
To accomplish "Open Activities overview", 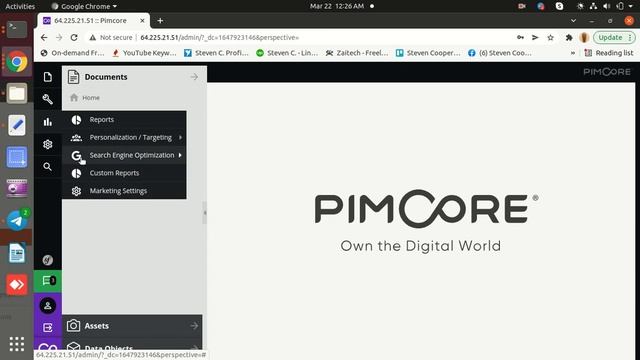I will point(20,6).
